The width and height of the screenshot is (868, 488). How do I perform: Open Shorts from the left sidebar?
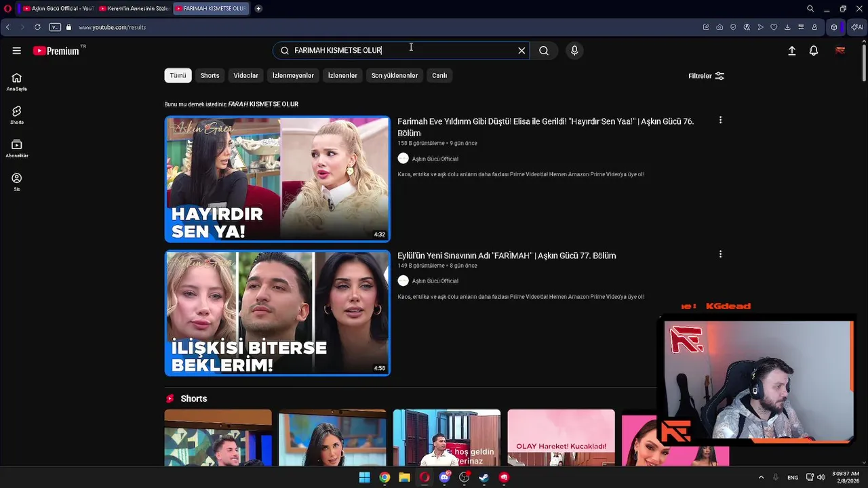(16, 115)
